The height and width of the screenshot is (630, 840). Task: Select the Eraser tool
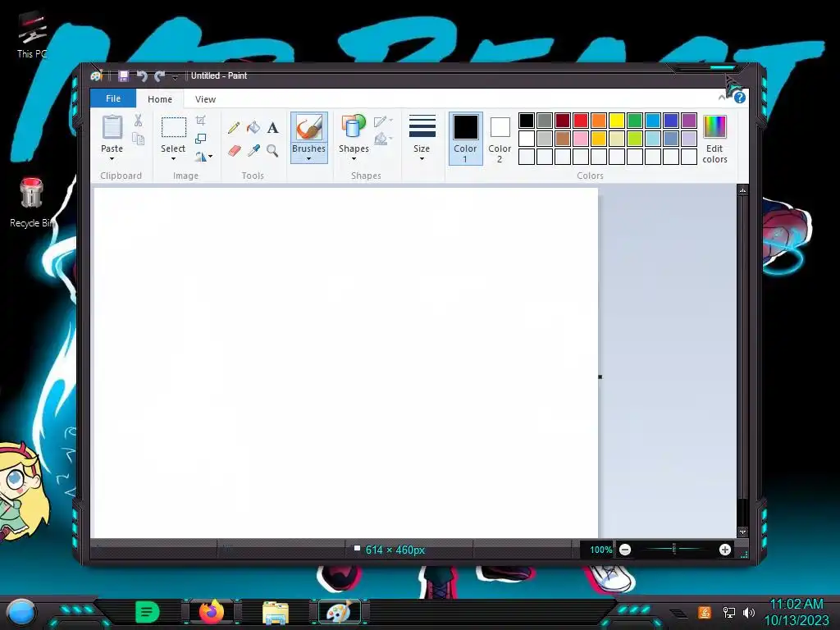coord(234,151)
